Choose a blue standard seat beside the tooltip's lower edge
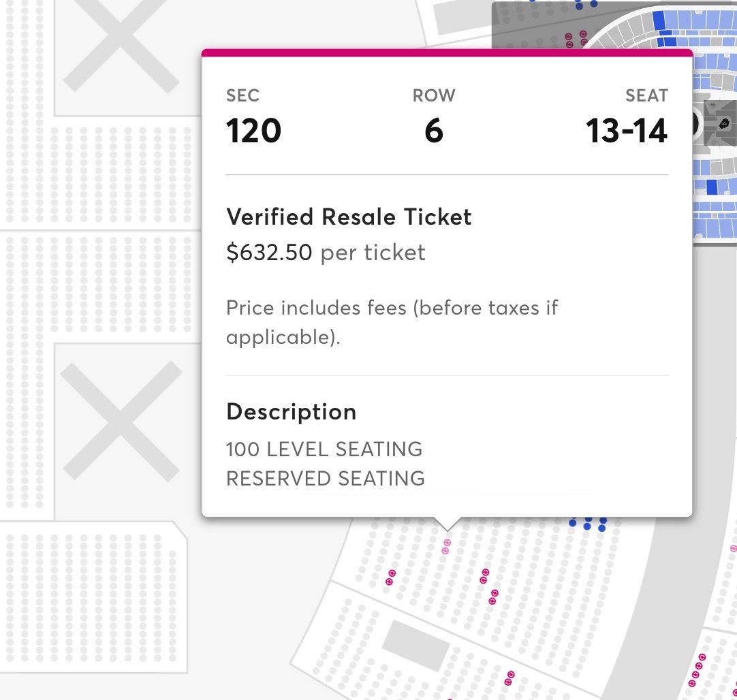The width and height of the screenshot is (737, 700). pos(587,526)
